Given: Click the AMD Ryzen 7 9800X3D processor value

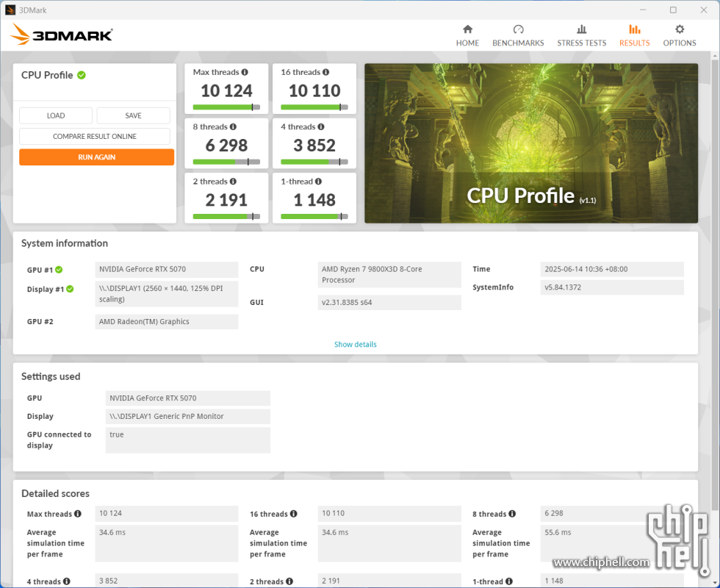Looking at the screenshot, I should [x=389, y=275].
